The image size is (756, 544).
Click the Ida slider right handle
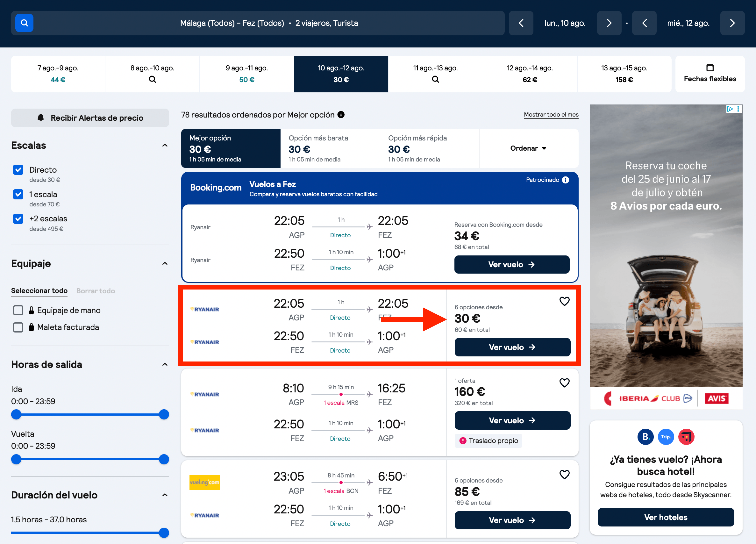tap(164, 414)
